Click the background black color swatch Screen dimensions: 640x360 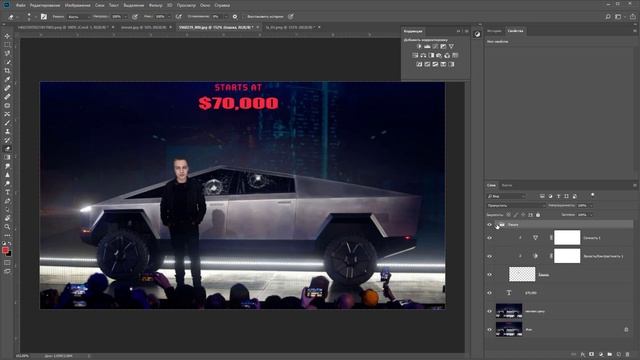[x=9, y=254]
